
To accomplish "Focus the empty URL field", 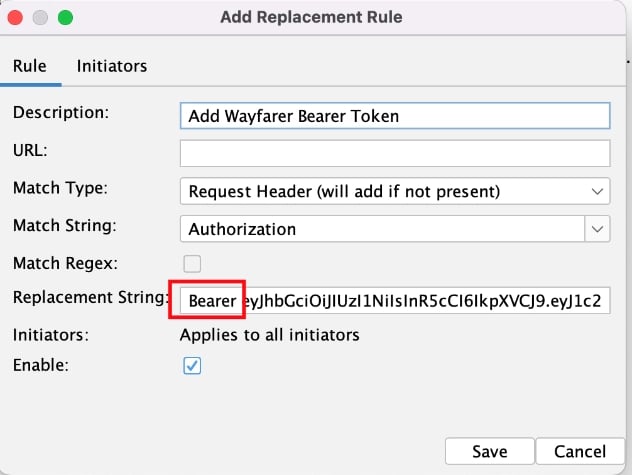I will pyautogui.click(x=395, y=153).
